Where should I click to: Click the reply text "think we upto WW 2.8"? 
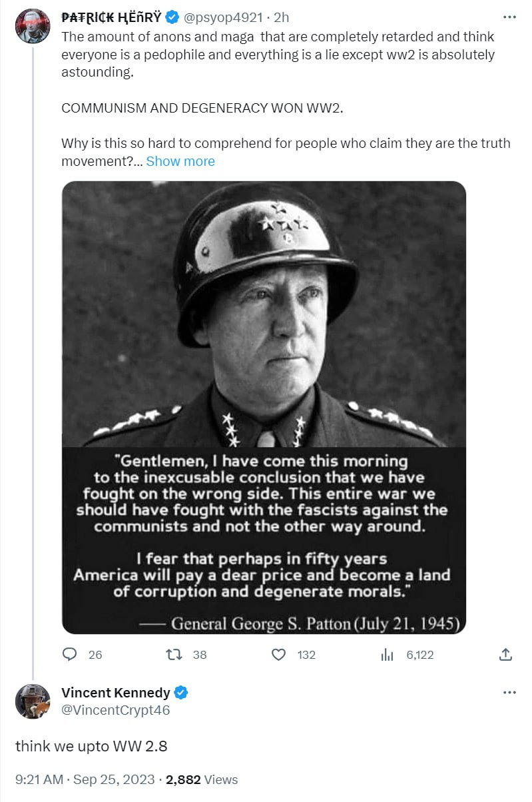(91, 746)
